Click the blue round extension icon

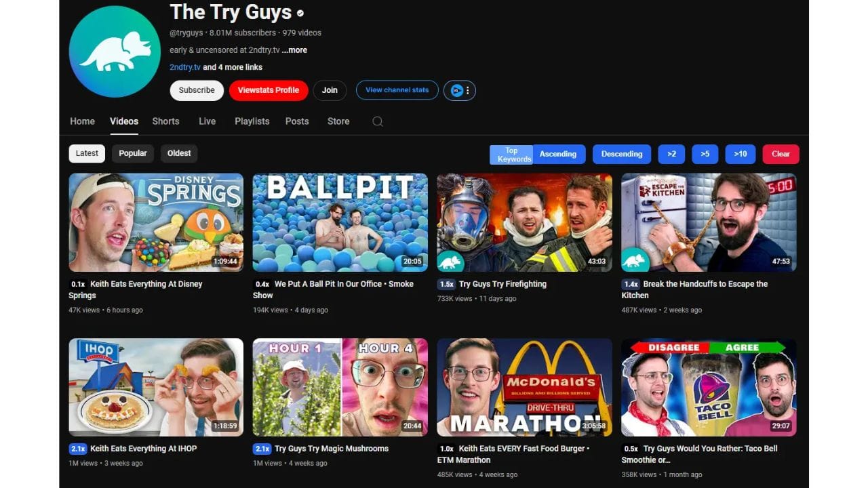coord(456,90)
